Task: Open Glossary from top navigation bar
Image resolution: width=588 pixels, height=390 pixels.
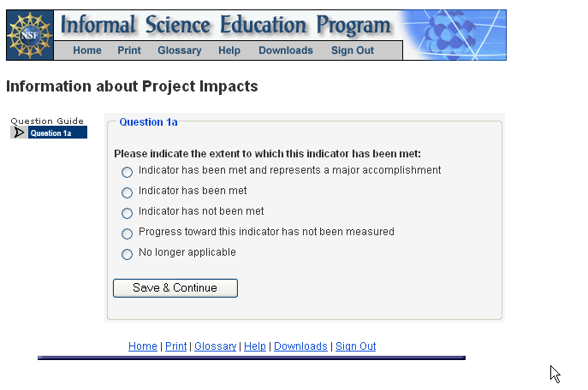Action: [180, 50]
